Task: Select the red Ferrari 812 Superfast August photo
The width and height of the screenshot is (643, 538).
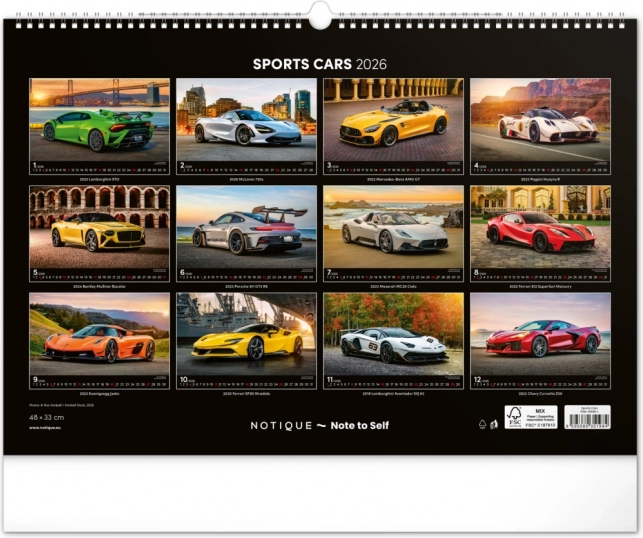Action: click(540, 226)
